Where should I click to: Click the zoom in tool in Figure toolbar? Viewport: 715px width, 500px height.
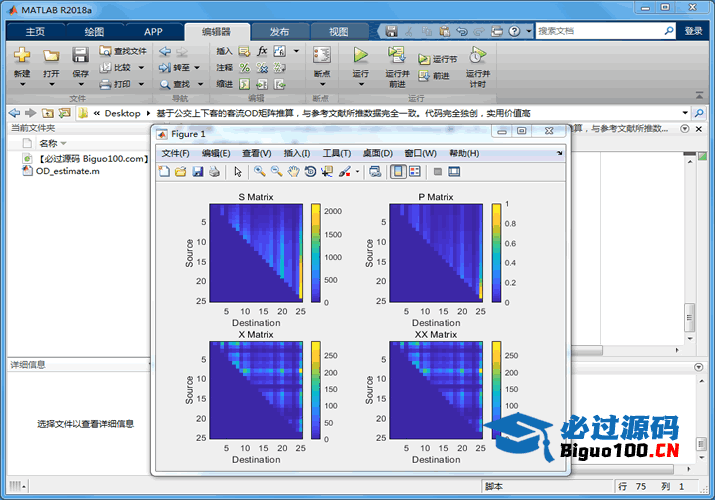tap(259, 172)
